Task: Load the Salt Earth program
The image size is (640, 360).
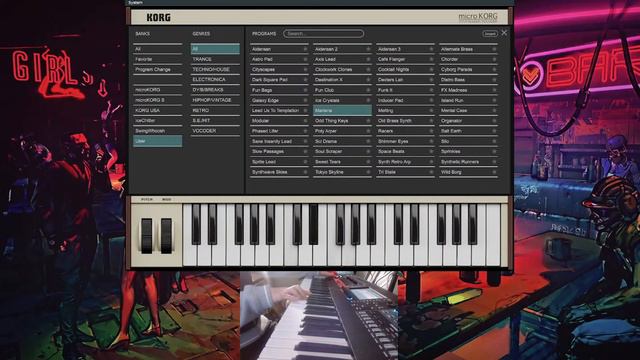Action: pos(468,131)
